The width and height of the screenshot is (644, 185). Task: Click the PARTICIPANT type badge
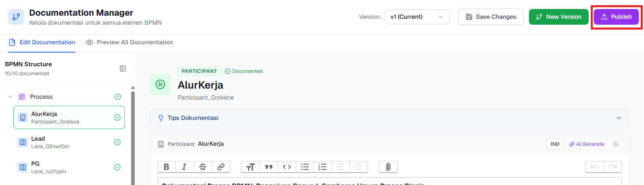point(199,71)
